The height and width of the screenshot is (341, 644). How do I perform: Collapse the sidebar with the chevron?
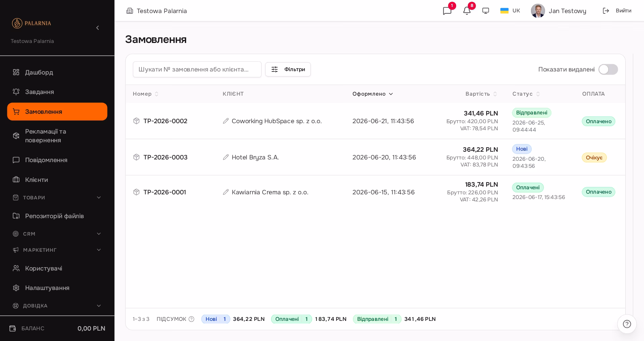(x=98, y=28)
